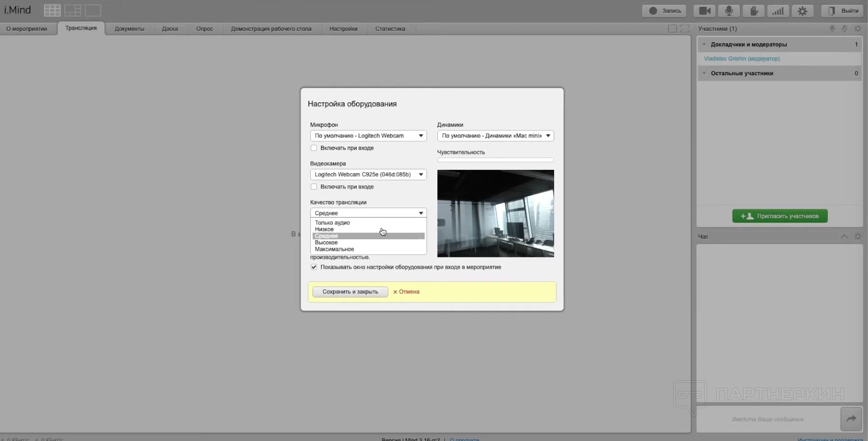The width and height of the screenshot is (868, 441).
Task: Choose 'Максимальное' from quality dropdown list
Action: point(334,249)
